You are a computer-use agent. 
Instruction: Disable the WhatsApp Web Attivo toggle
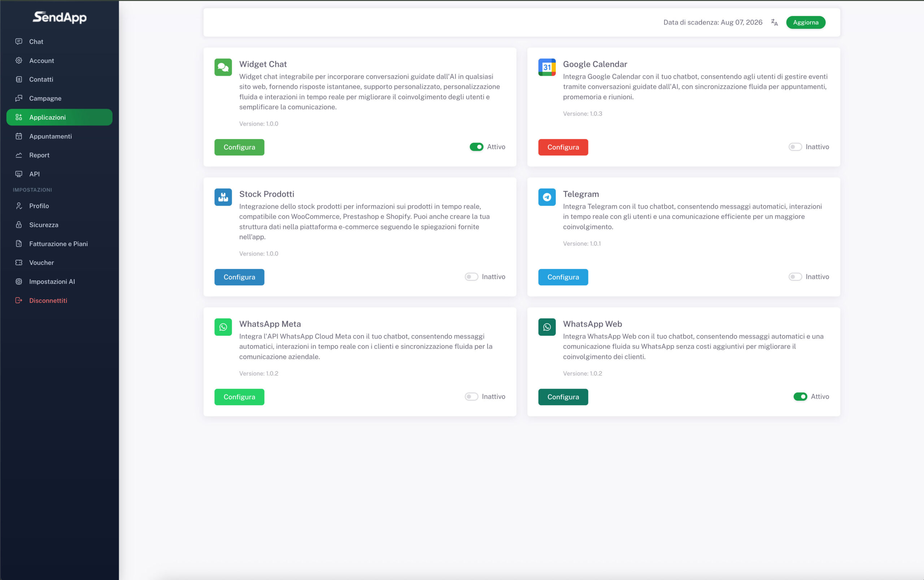800,397
